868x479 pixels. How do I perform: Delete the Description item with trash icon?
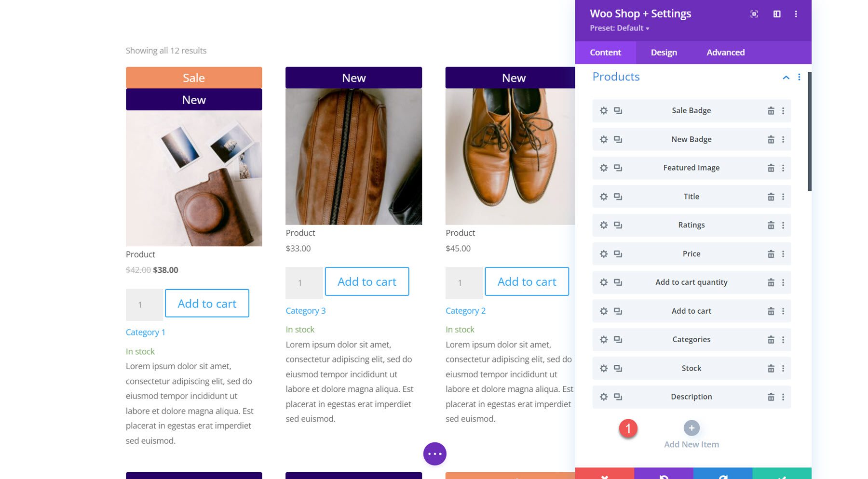772,397
